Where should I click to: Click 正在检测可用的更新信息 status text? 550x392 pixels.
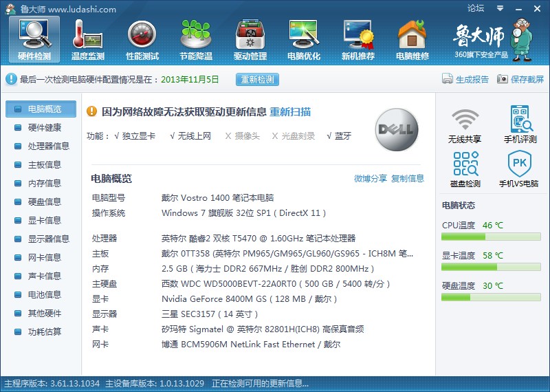(x=261, y=383)
